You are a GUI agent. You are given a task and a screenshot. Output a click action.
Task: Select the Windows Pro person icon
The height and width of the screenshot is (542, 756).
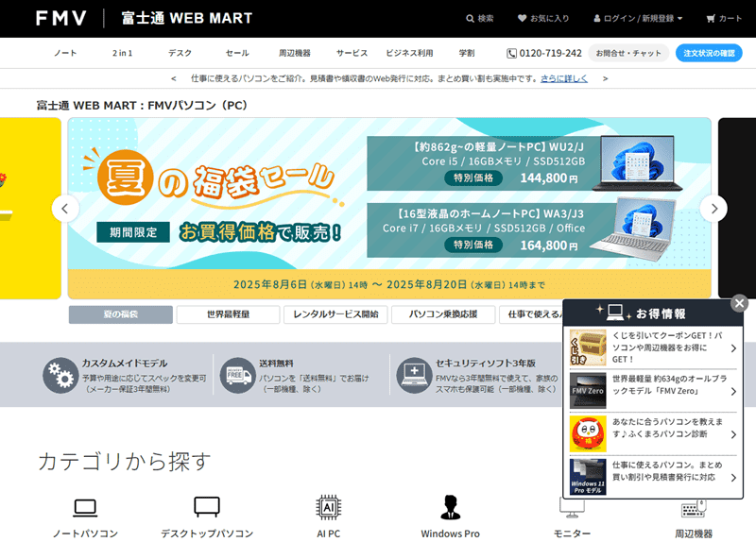point(451,507)
